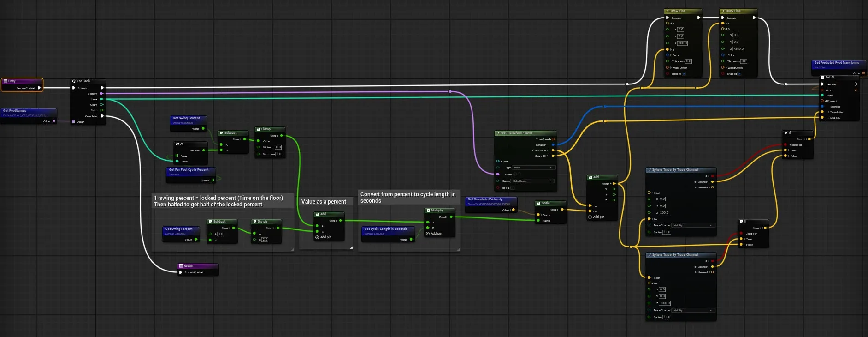Viewport: 868px width, 337px height.
Task: Click the Return node's ExecuteContext input pin
Action: click(x=181, y=272)
